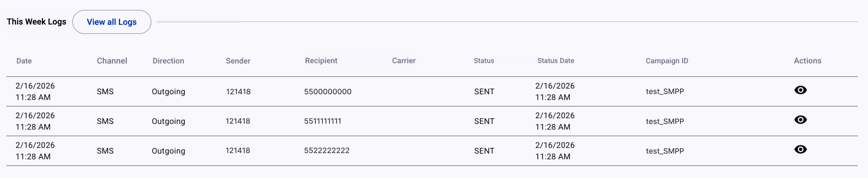This screenshot has height=178, width=868.
Task: Sort by the Date column header
Action: (24, 61)
